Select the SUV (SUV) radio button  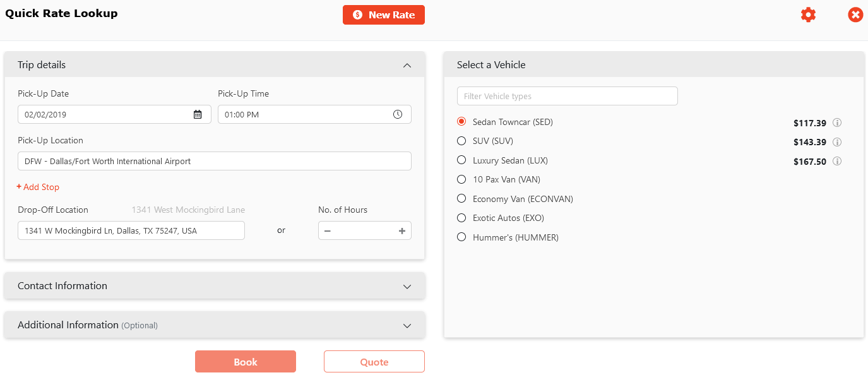pyautogui.click(x=461, y=141)
